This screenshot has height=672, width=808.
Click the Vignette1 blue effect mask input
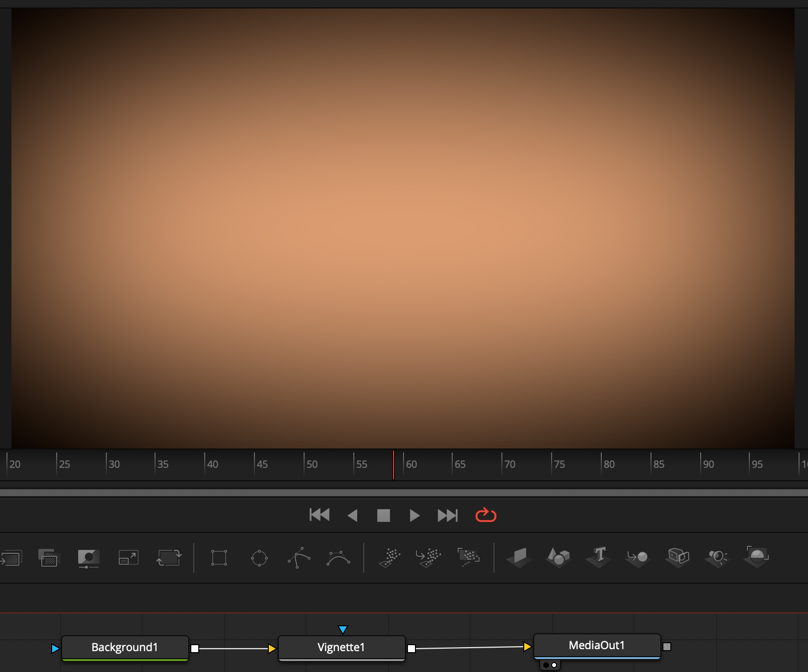342,629
